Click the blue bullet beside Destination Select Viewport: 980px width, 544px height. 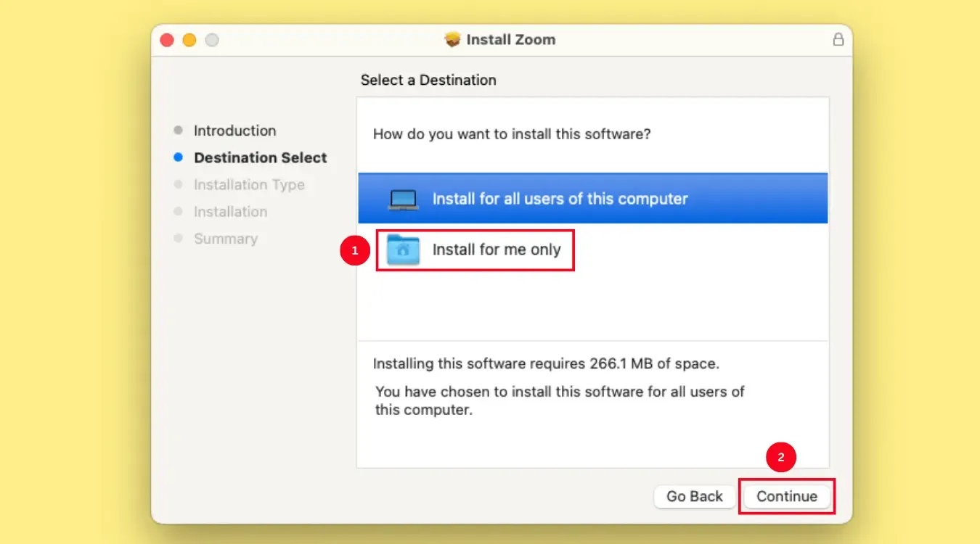click(179, 157)
